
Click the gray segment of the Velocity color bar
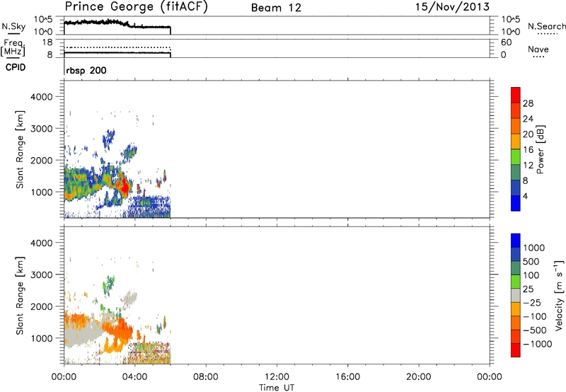516,296
